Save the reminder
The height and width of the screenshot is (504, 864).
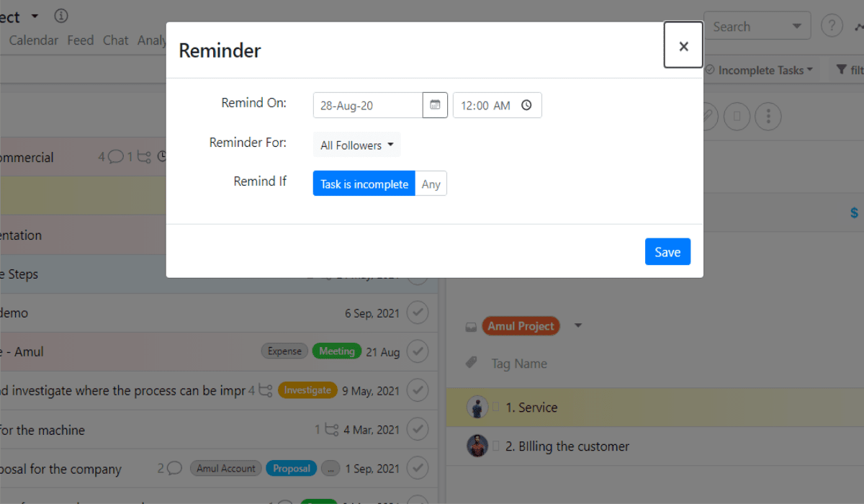coord(667,251)
